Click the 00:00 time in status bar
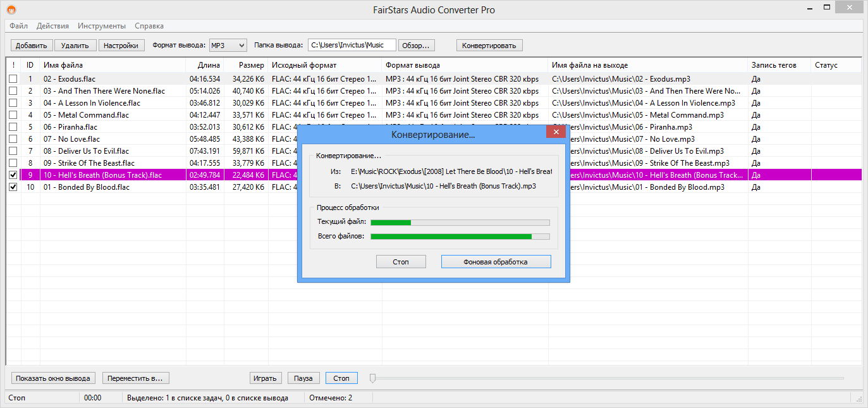 coord(92,398)
